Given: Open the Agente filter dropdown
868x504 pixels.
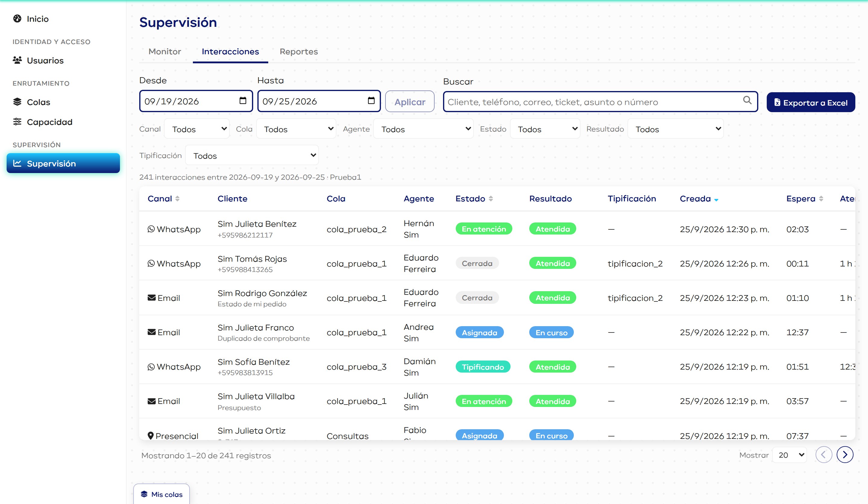Looking at the screenshot, I should click(x=423, y=129).
